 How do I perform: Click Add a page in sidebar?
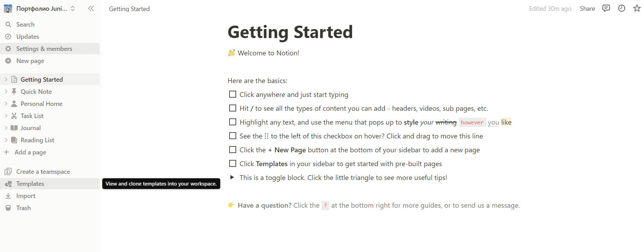[x=30, y=152]
